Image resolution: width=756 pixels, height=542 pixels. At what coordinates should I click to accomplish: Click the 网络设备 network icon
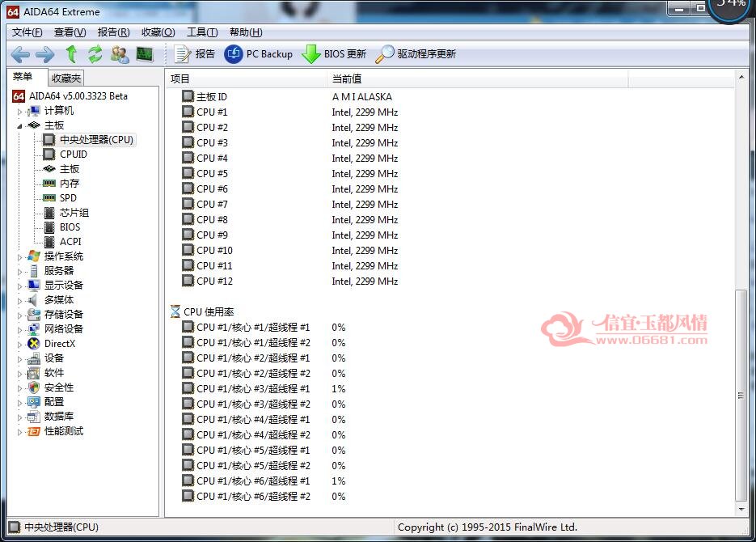34,329
